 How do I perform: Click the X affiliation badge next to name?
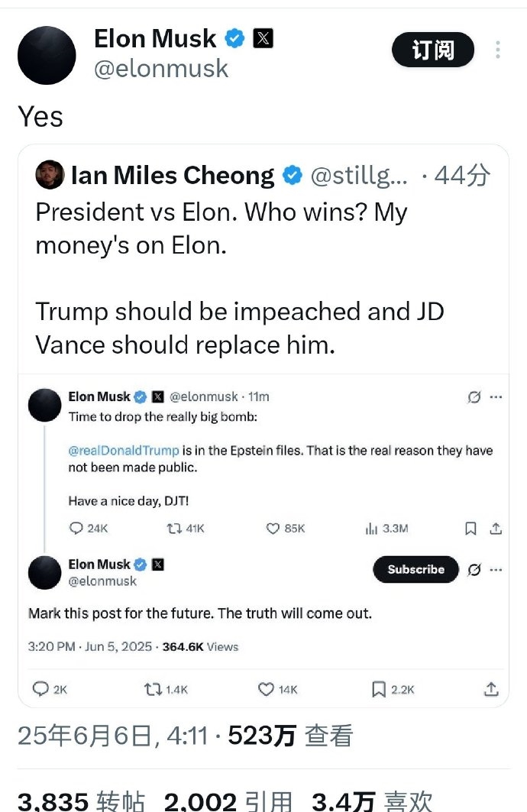pos(262,38)
